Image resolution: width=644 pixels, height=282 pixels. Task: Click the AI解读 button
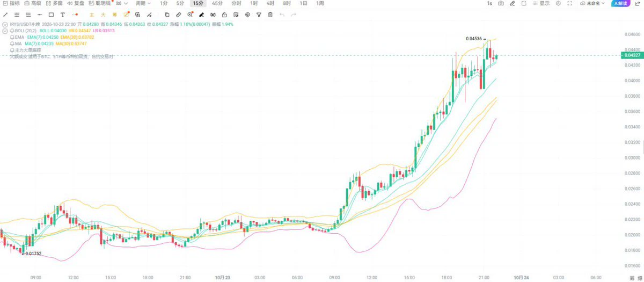(x=620, y=3)
